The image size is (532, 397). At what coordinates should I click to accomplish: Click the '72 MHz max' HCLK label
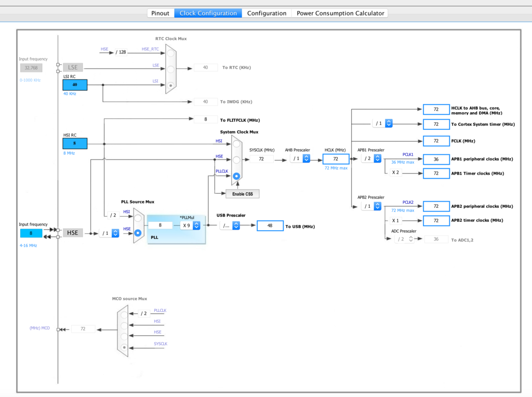click(336, 168)
